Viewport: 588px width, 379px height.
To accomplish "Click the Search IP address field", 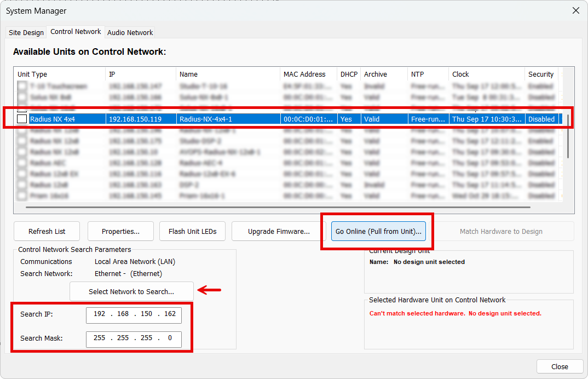I will click(x=134, y=315).
